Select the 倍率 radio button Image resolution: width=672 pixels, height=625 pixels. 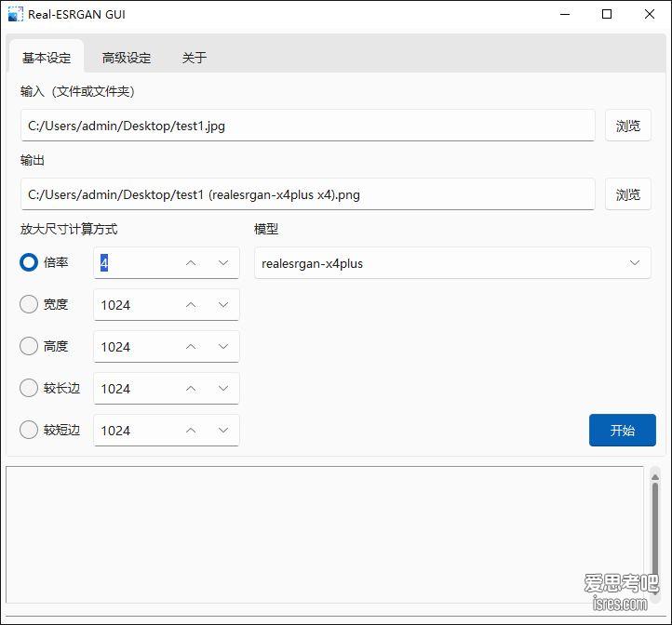click(29, 263)
